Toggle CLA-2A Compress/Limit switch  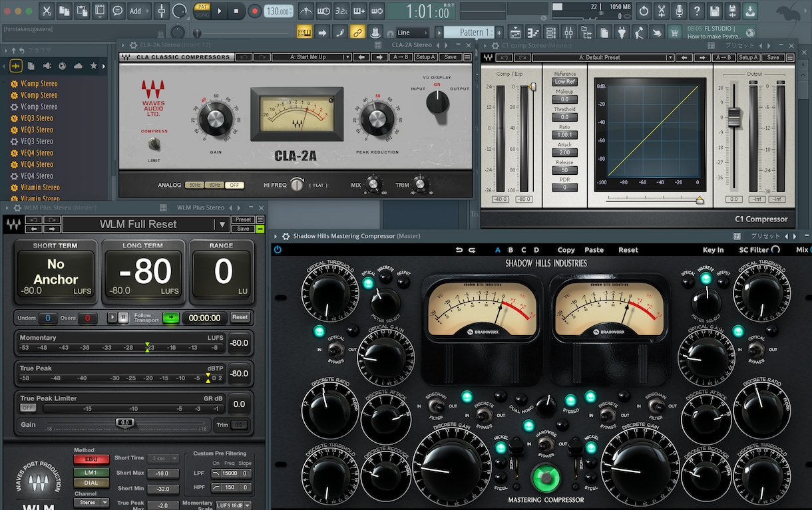(x=154, y=145)
